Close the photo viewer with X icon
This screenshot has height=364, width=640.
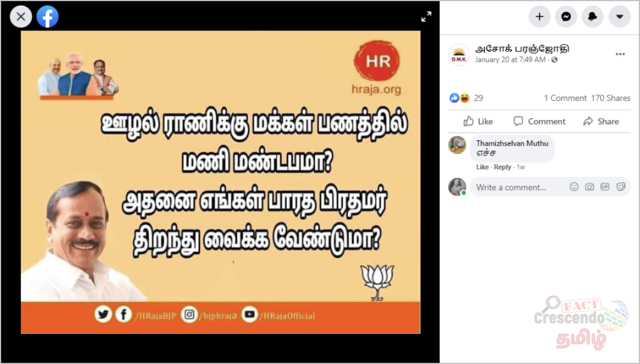coord(21,17)
